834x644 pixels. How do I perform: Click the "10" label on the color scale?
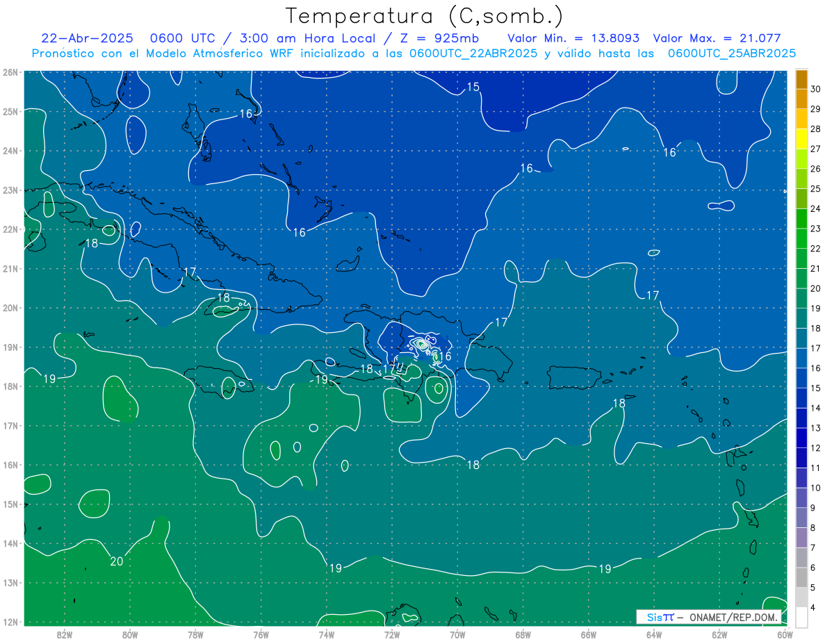[x=815, y=488]
